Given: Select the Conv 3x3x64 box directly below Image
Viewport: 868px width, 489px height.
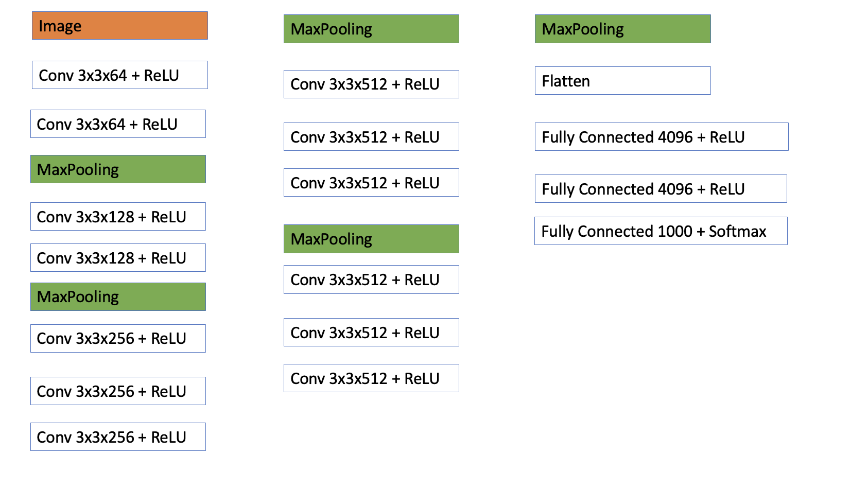Looking at the screenshot, I should pyautogui.click(x=119, y=75).
